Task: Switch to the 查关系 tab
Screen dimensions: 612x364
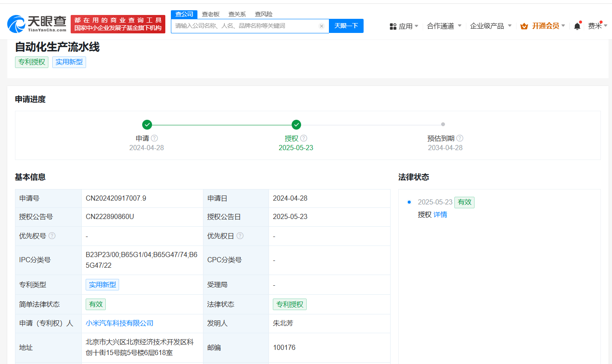Action: 237,14
